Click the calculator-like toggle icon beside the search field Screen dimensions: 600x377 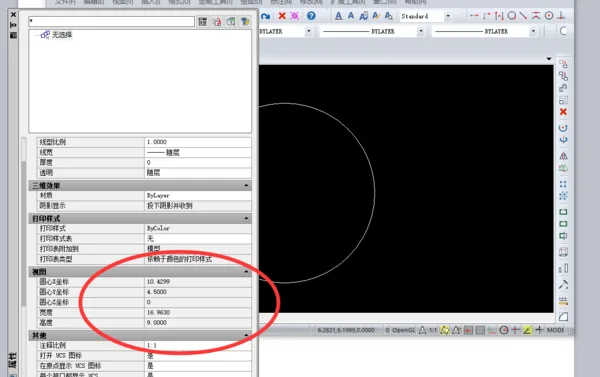(x=203, y=21)
